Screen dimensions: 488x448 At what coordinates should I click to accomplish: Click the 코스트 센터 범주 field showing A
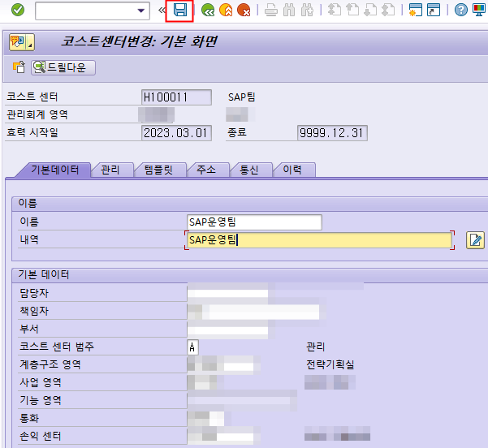(192, 347)
